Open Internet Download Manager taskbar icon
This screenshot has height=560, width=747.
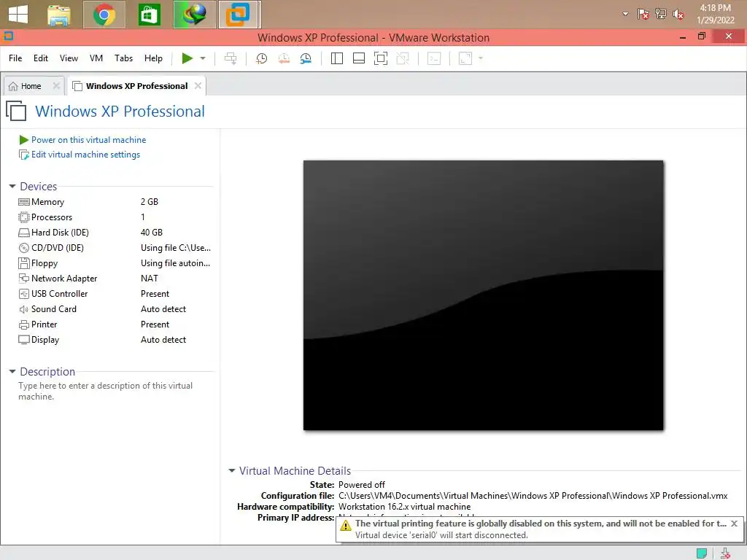click(194, 15)
